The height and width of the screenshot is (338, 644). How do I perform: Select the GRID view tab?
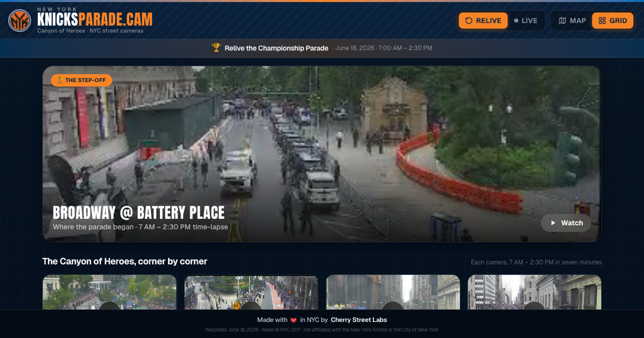pos(612,20)
